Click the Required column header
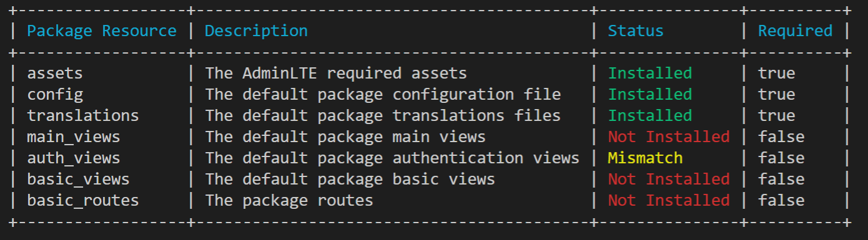The height and width of the screenshot is (240, 868). (x=795, y=31)
